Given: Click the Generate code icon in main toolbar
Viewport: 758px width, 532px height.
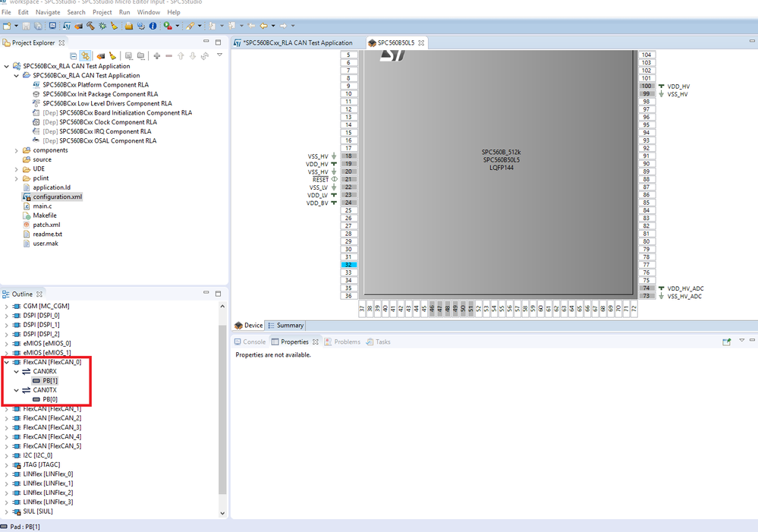Looking at the screenshot, I should point(79,26).
